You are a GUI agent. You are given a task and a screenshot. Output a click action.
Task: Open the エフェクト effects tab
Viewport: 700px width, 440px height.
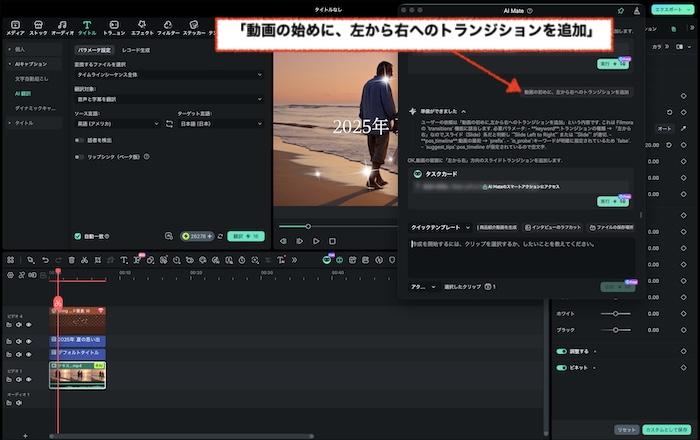[142, 28]
